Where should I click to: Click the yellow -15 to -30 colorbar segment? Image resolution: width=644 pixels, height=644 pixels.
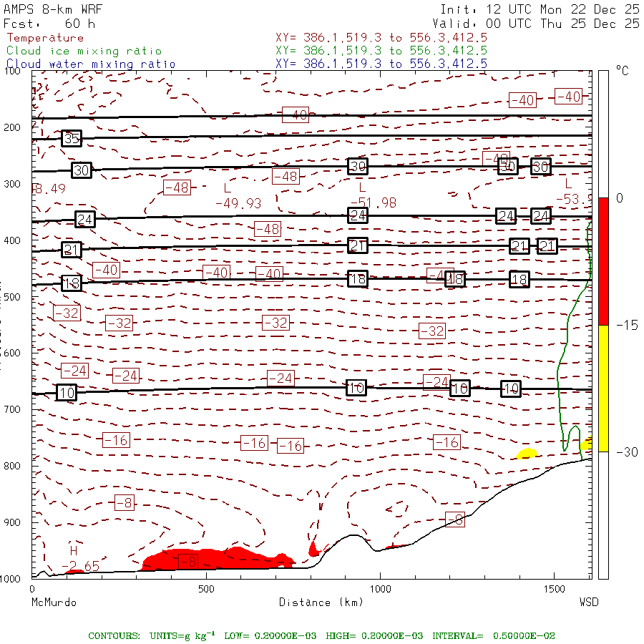[x=603, y=389]
